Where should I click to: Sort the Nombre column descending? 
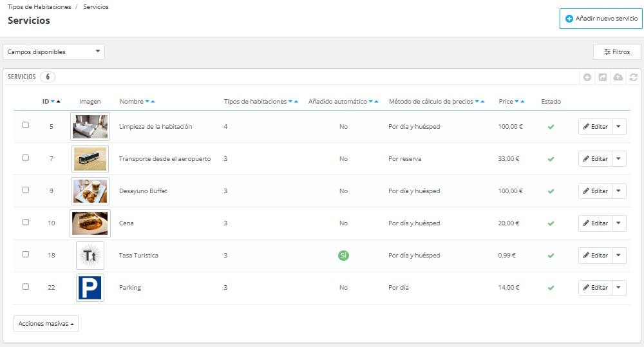tap(147, 102)
